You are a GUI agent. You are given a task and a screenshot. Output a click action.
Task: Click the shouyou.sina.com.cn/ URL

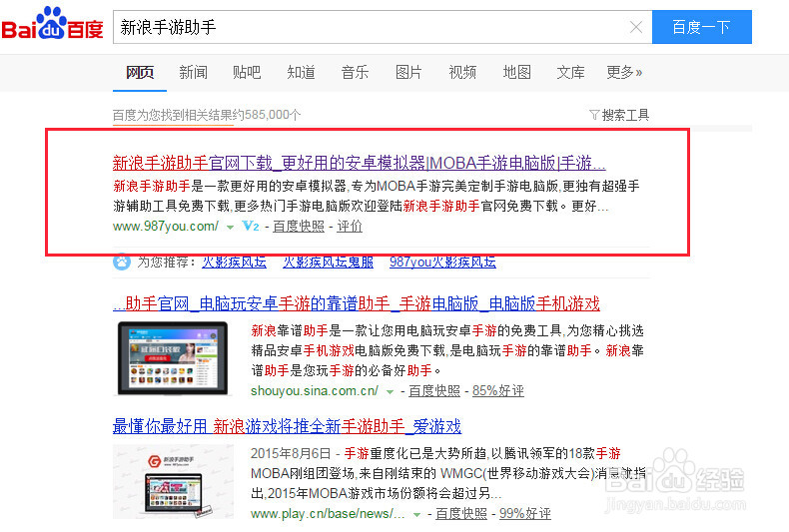tap(315, 390)
